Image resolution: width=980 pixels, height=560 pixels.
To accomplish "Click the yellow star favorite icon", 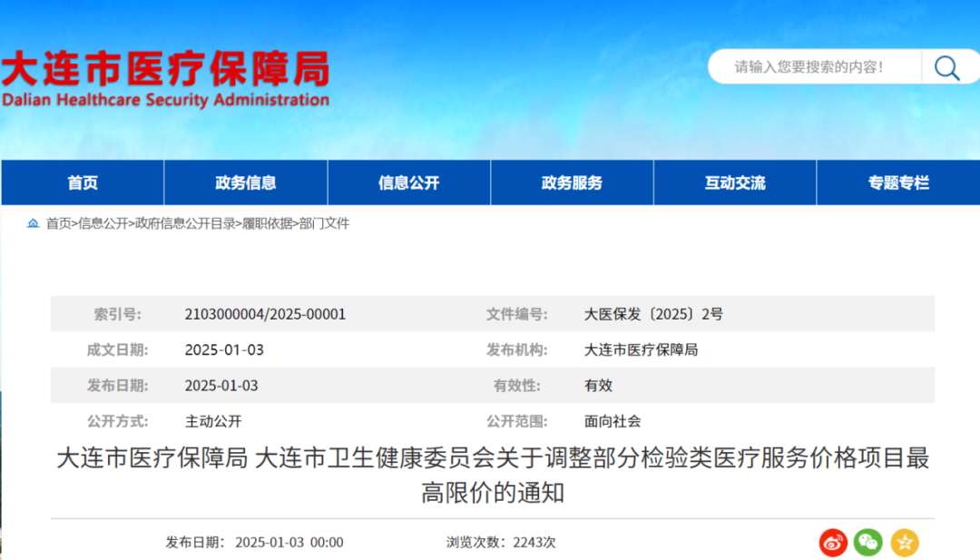I will click(905, 543).
